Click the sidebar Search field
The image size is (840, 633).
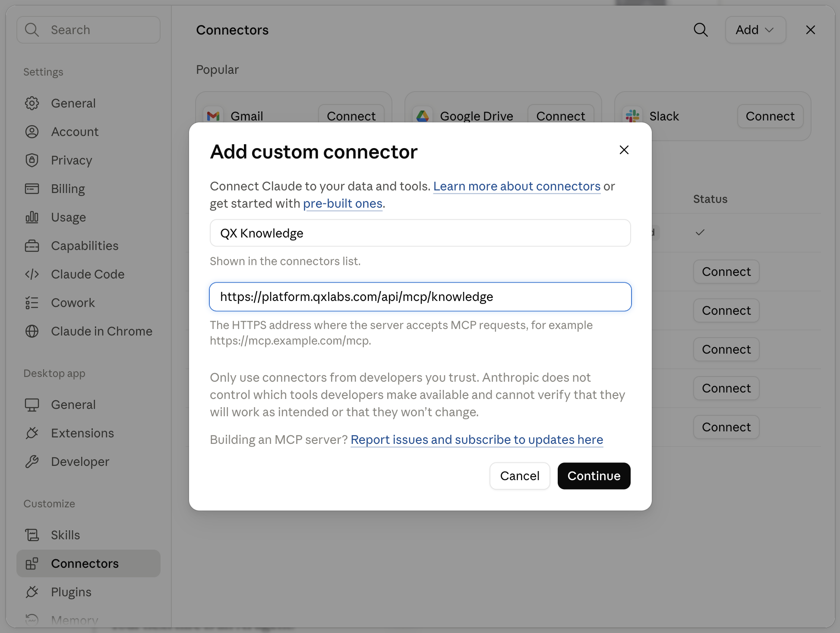point(88,30)
